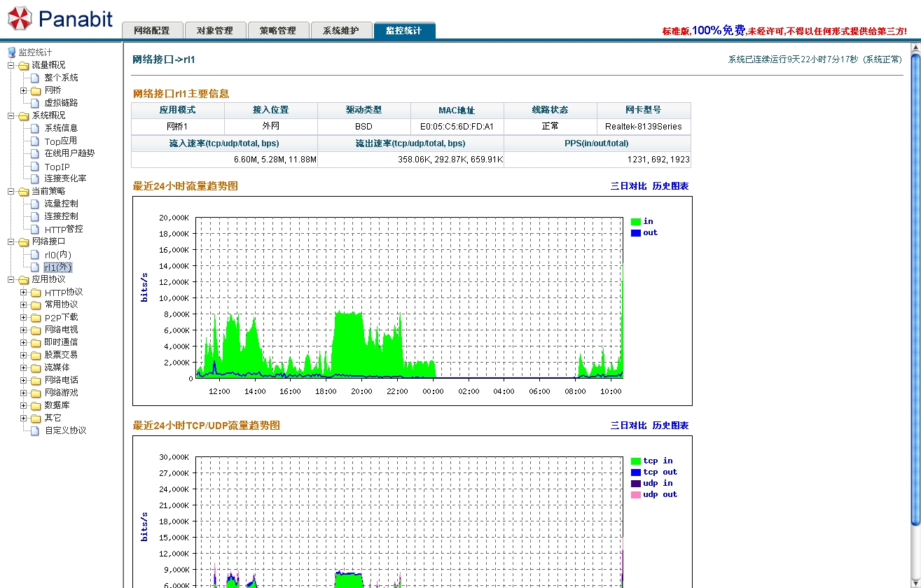This screenshot has width=921, height=588.
Task: Open the 对象管理 tab
Action: (215, 31)
